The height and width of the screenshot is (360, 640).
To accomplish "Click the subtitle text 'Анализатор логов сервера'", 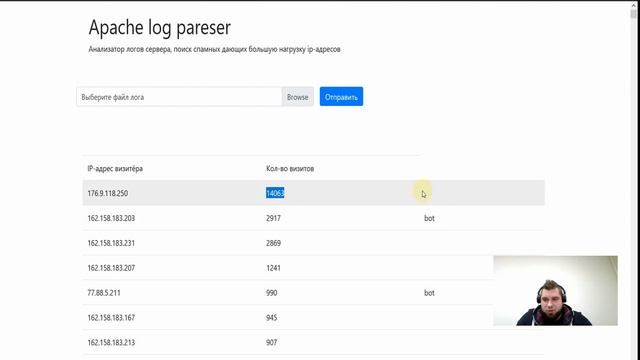I will [x=129, y=49].
